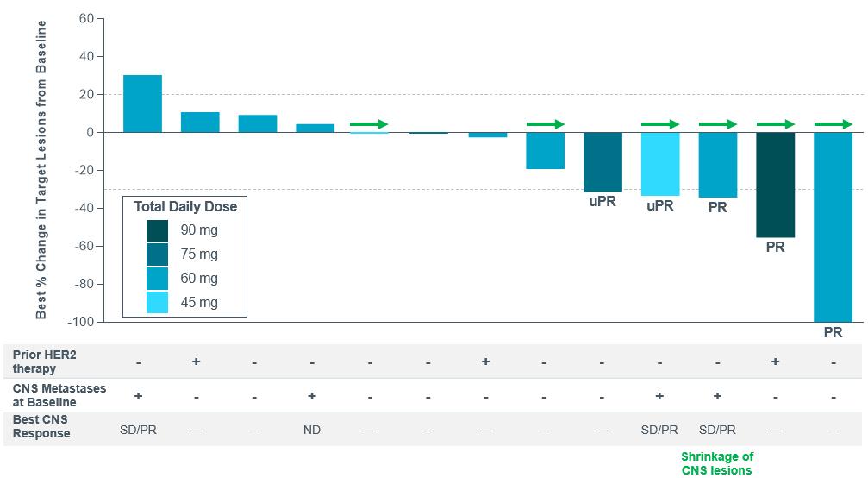Image resolution: width=868 pixels, height=478 pixels.
Task: Click the green arrow above the -20% bar
Action: tap(545, 124)
